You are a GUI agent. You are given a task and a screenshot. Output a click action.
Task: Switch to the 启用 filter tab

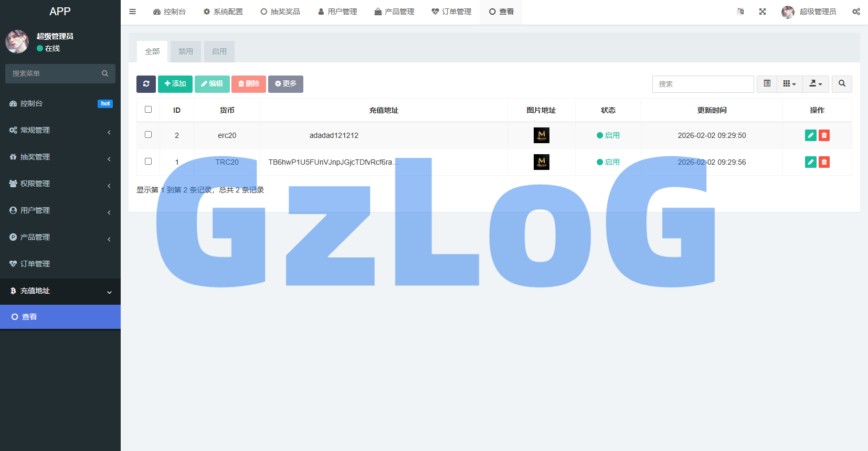[219, 51]
